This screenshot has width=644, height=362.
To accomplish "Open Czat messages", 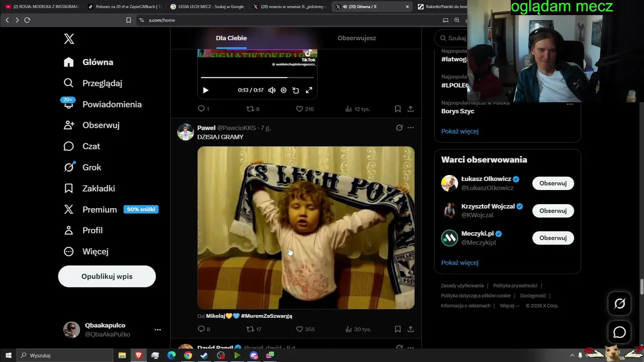I will coord(82,146).
